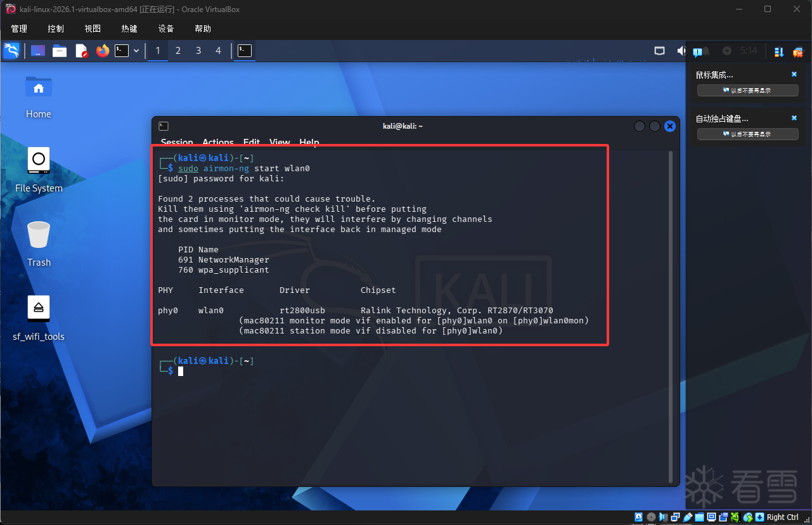Click the show desktop panel icon
The height and width of the screenshot is (525, 812).
[x=38, y=51]
